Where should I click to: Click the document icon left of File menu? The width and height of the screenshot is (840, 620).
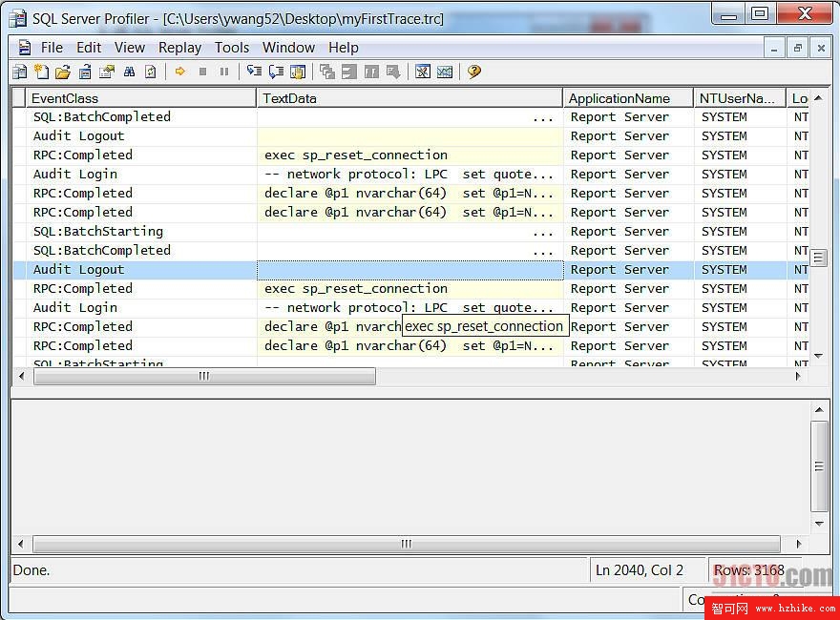25,48
